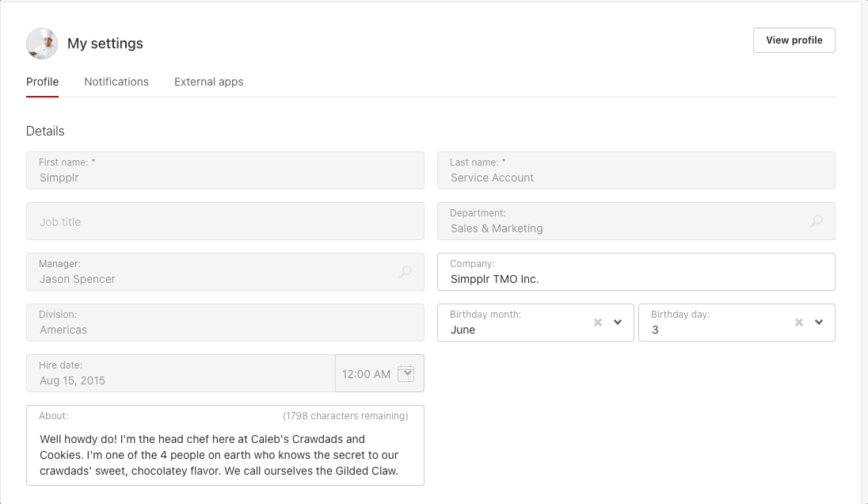Clear the Birthday day value

click(x=799, y=323)
